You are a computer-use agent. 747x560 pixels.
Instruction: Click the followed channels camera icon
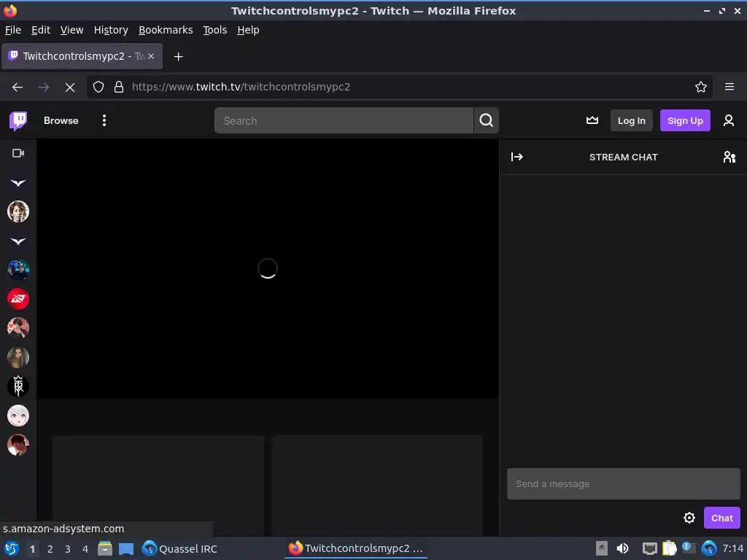click(18, 153)
